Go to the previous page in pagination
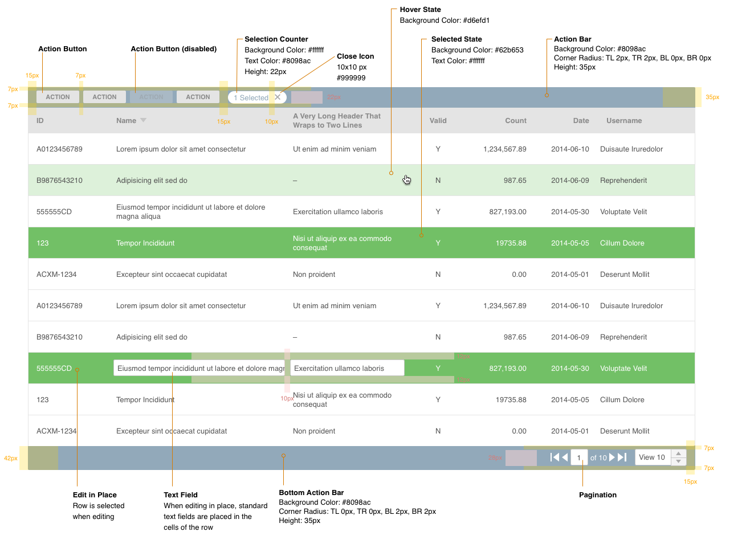 (x=565, y=457)
